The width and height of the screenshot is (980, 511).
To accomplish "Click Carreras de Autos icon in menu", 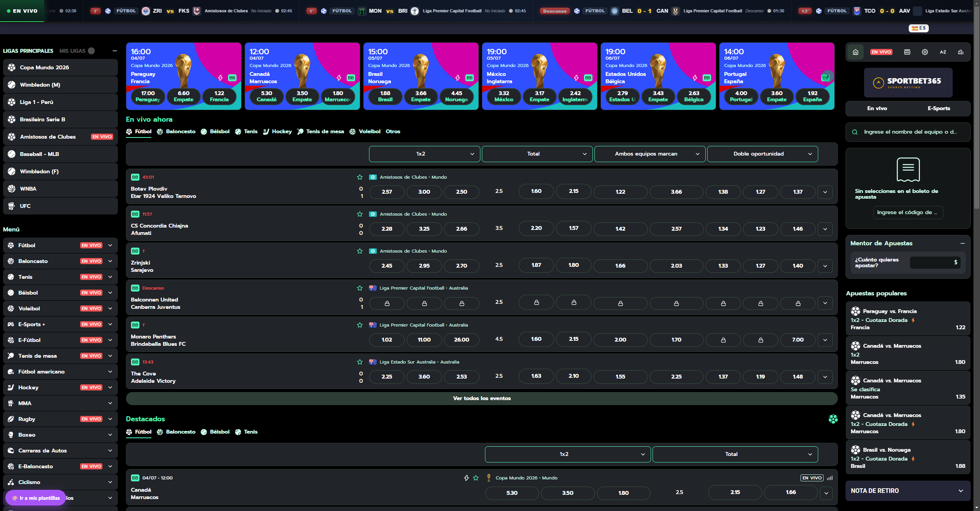I will (11, 451).
